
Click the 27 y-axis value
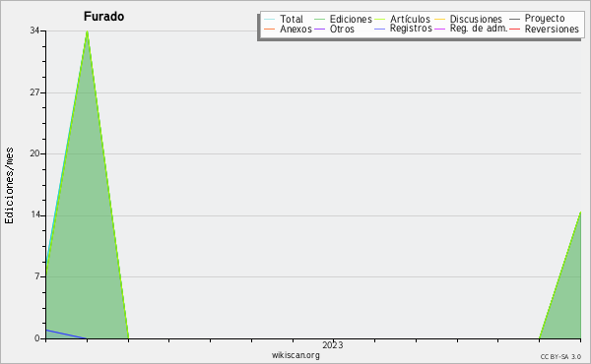coord(34,92)
